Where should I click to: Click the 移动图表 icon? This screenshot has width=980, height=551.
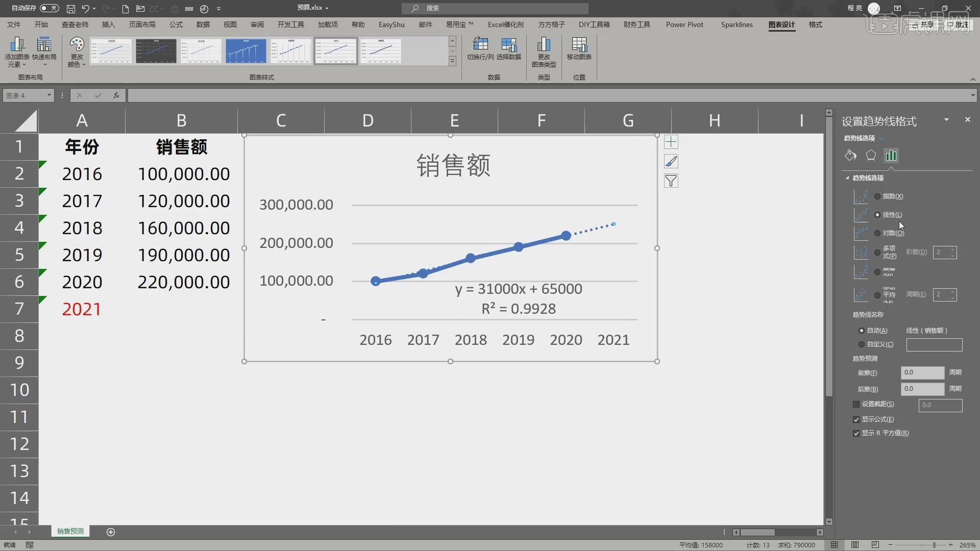pos(579,49)
